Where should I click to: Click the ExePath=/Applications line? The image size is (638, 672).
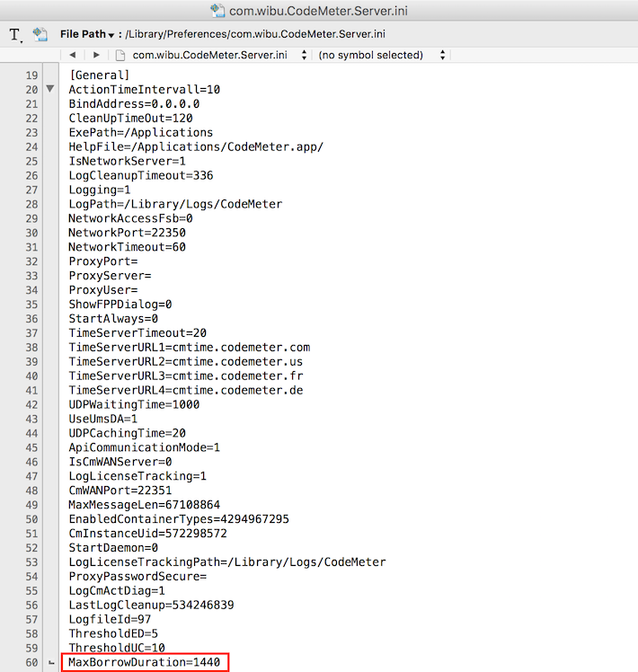pos(141,132)
